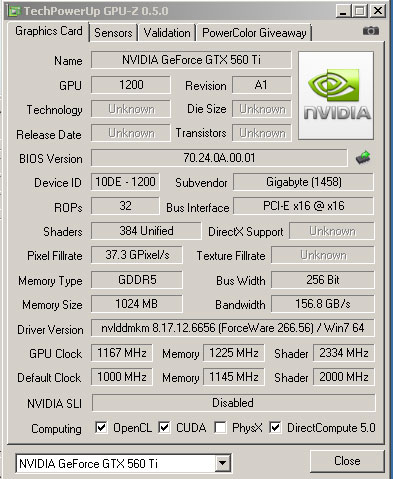Click the Device ID value 10DE - 1200
The image size is (393, 479).
tap(125, 182)
